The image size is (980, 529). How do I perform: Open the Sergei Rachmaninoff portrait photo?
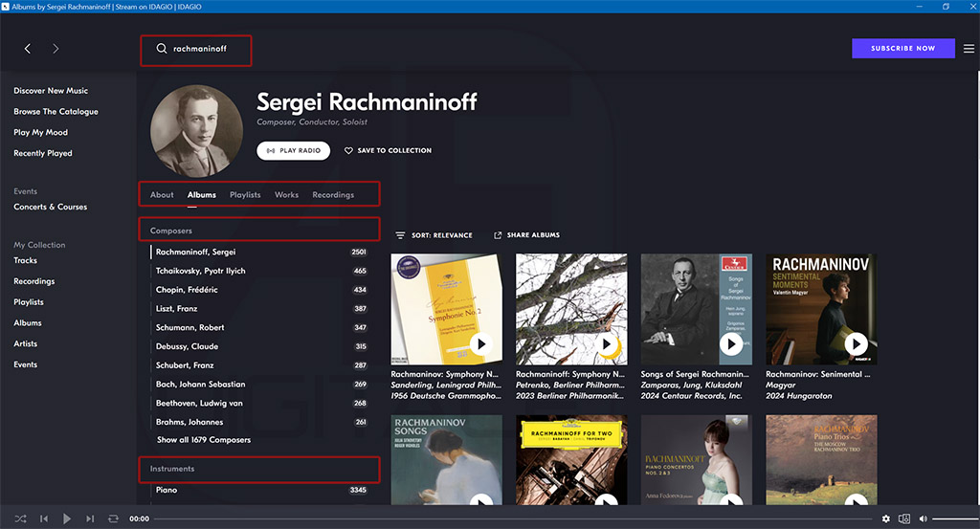point(196,131)
